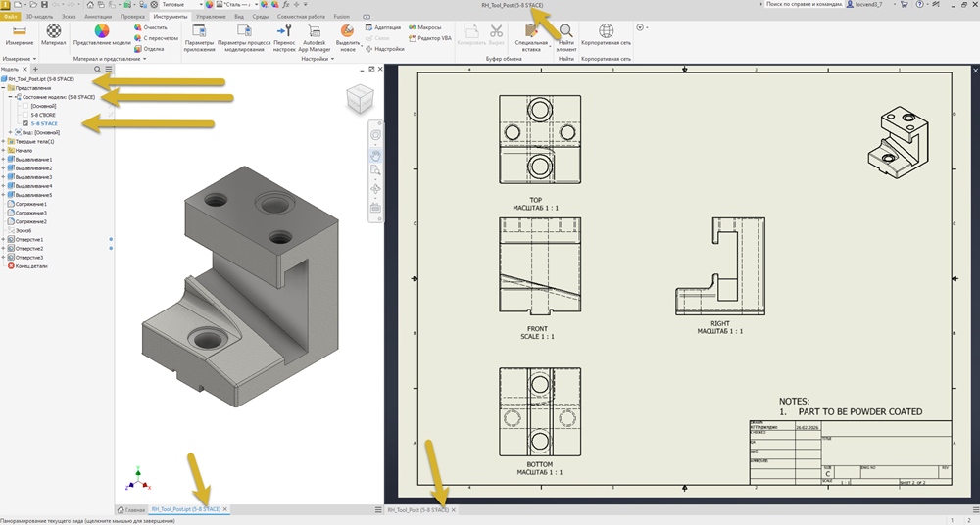
Task: Click the Отделка finish command
Action: pos(149,49)
